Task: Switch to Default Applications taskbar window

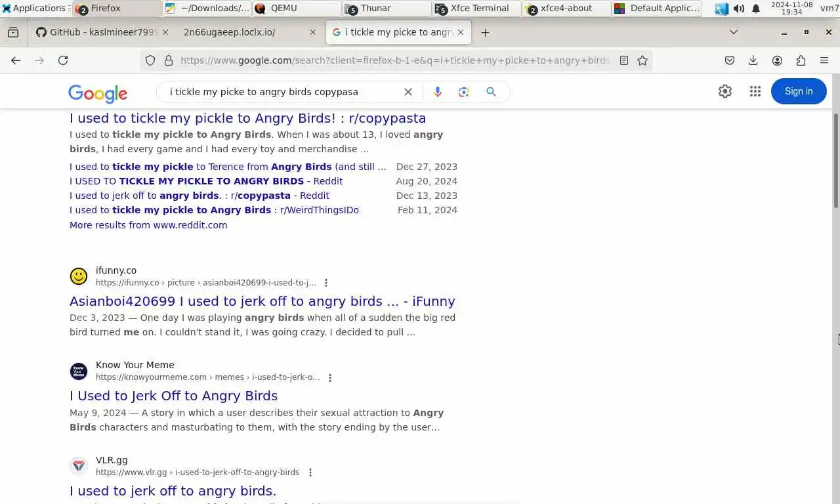Action: point(656,8)
